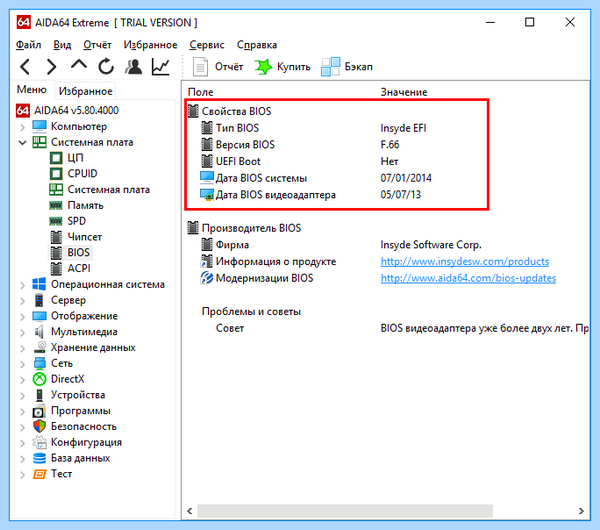Collapse the Системная плата tree node
This screenshot has width=600, height=530.
(23, 143)
